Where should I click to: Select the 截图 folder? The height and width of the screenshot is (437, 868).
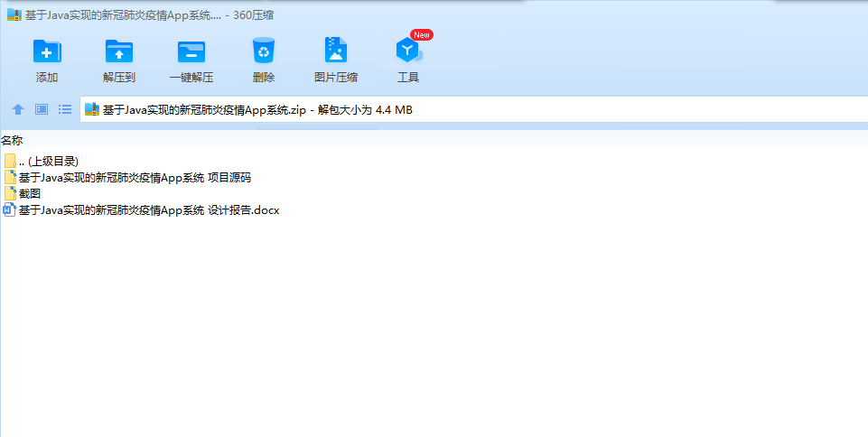click(23, 193)
